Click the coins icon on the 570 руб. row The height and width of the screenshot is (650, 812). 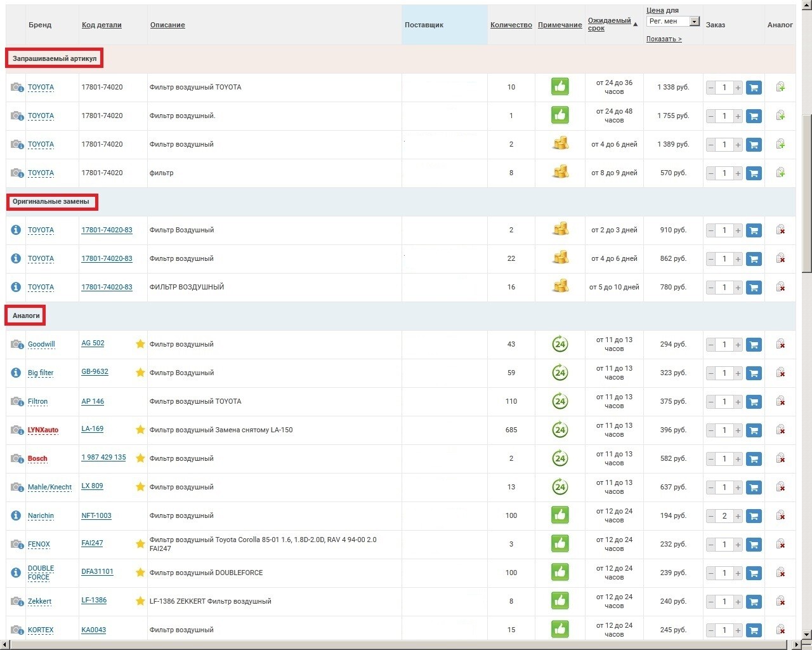[560, 172]
